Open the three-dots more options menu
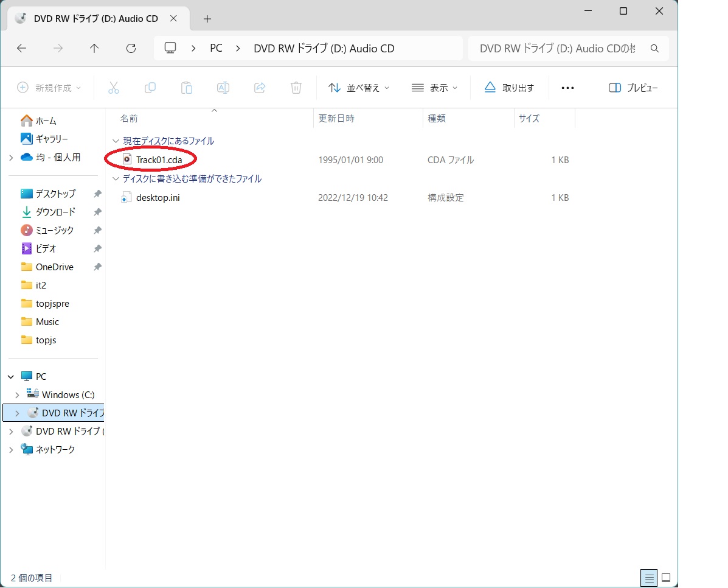 567,88
